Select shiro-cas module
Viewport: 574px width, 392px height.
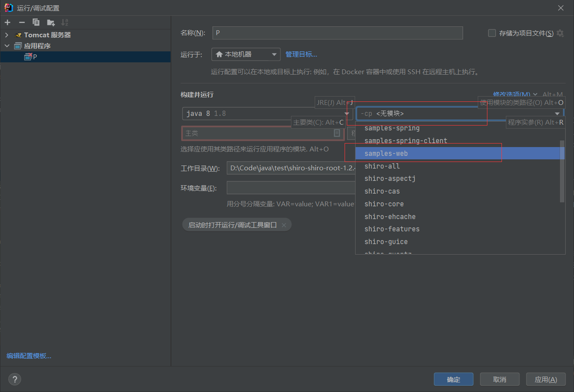(458, 191)
